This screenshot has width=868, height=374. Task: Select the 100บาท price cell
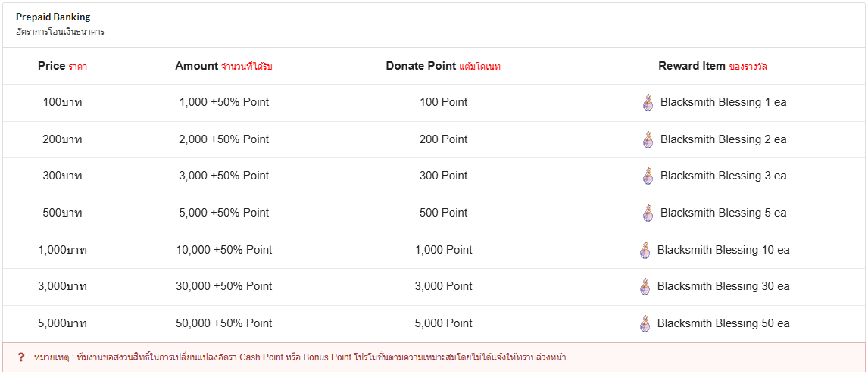(x=62, y=102)
